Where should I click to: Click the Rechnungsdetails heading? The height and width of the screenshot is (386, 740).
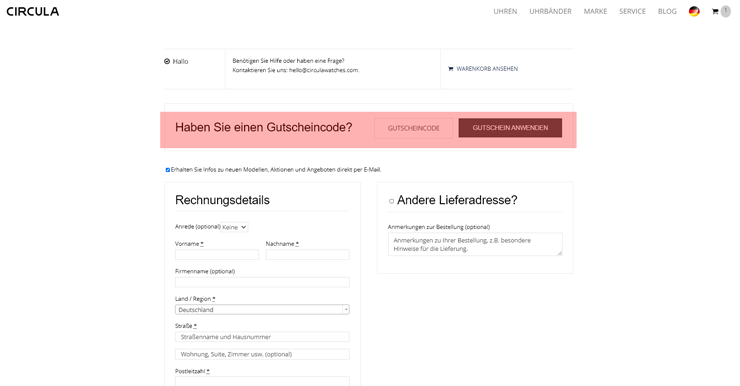click(222, 200)
